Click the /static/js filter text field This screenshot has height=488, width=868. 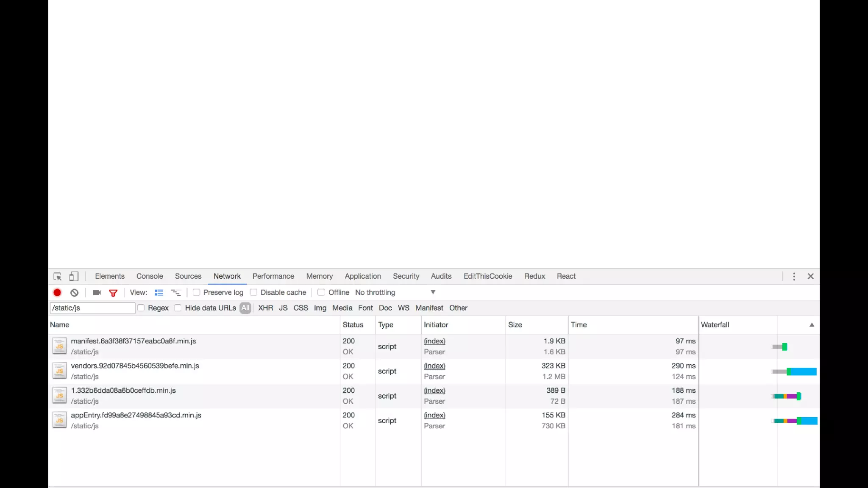point(92,308)
